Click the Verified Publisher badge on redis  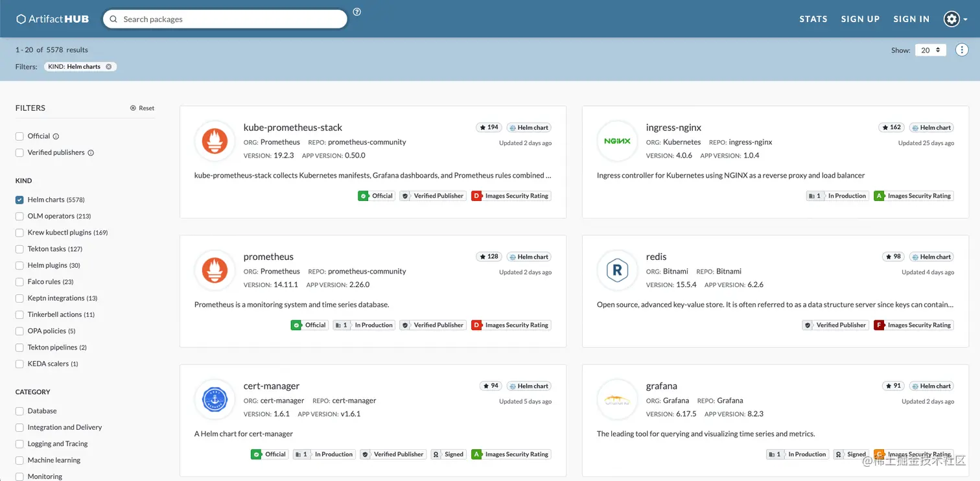[x=835, y=325]
